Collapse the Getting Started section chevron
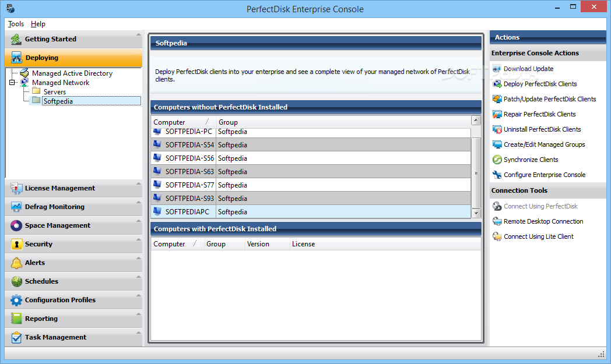 (138, 34)
